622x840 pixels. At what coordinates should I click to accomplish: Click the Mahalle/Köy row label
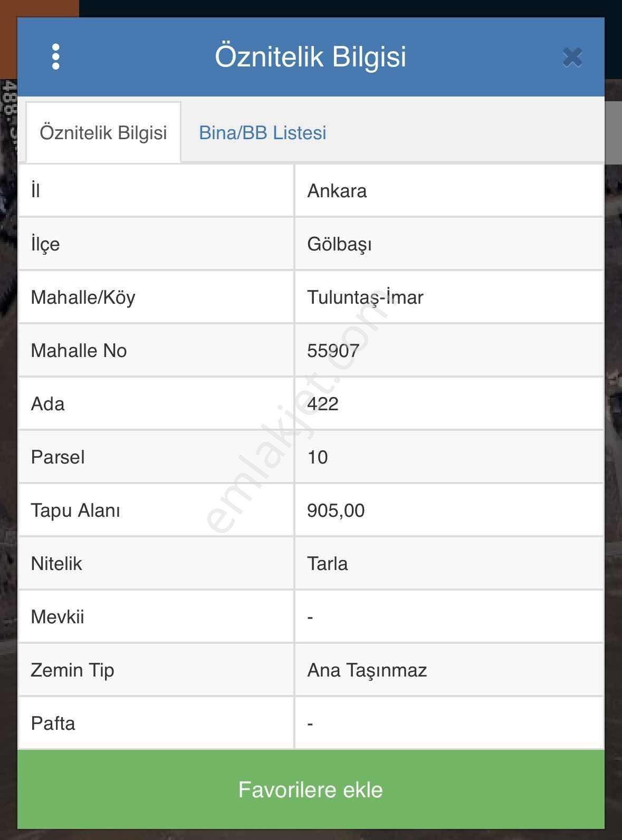click(x=83, y=297)
